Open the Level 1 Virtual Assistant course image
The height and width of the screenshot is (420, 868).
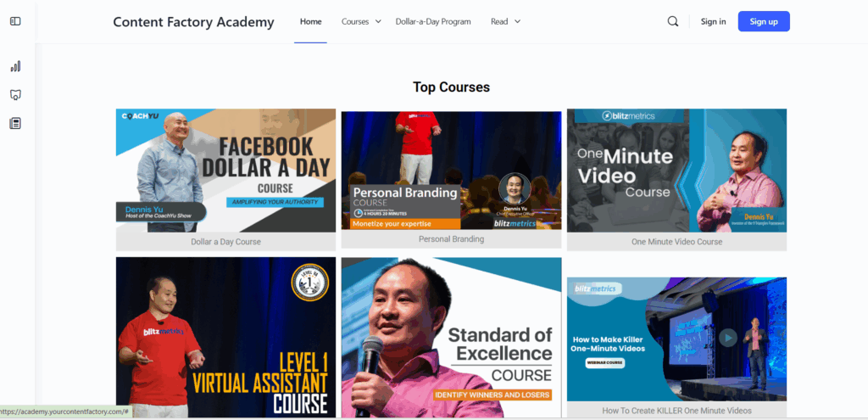pos(225,337)
